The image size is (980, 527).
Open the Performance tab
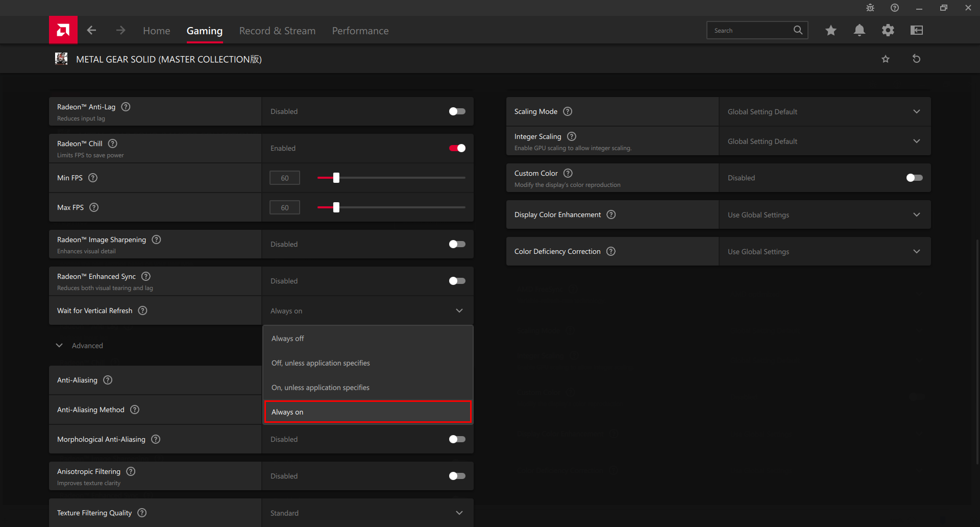(x=360, y=31)
